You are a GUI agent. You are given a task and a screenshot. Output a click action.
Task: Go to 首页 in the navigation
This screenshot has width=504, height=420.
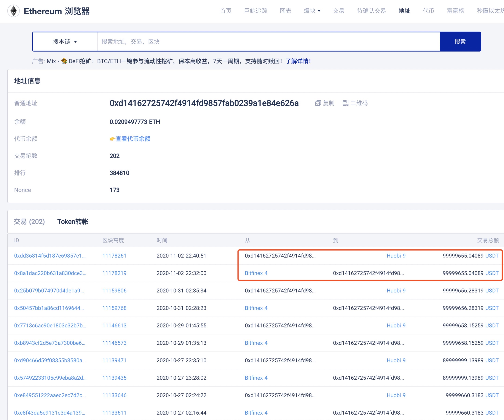point(226,11)
